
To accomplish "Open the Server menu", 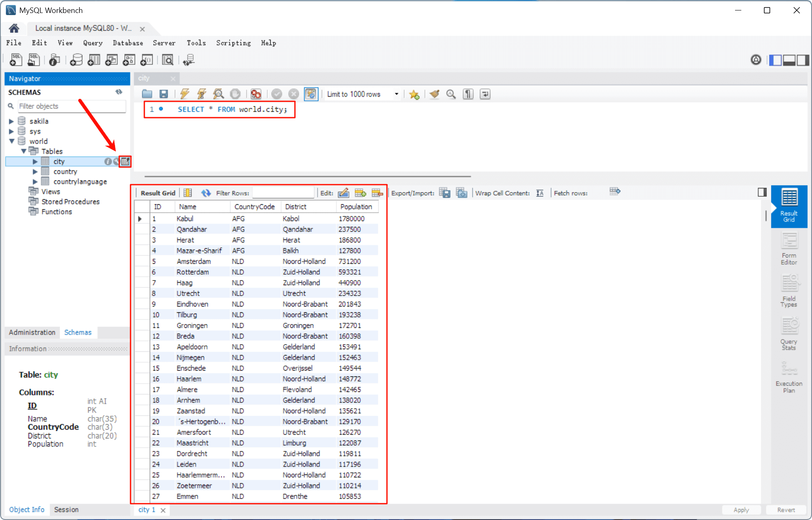I will tap(164, 43).
